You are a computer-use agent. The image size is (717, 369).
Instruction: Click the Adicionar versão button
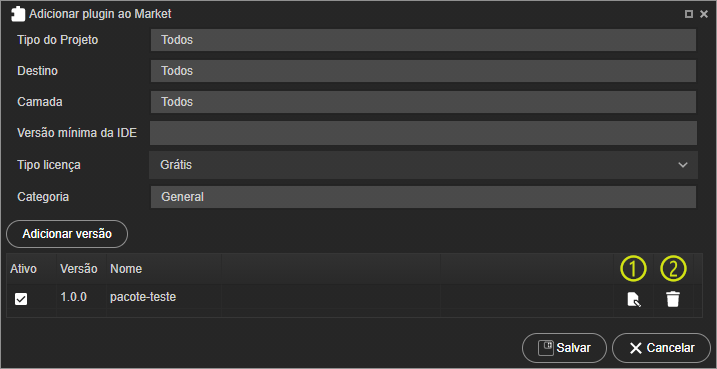(67, 234)
